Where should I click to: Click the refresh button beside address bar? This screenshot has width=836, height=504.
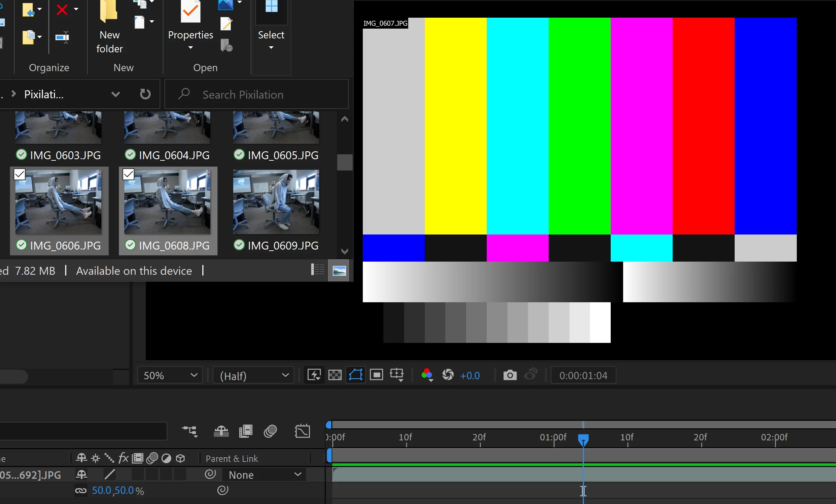[145, 94]
